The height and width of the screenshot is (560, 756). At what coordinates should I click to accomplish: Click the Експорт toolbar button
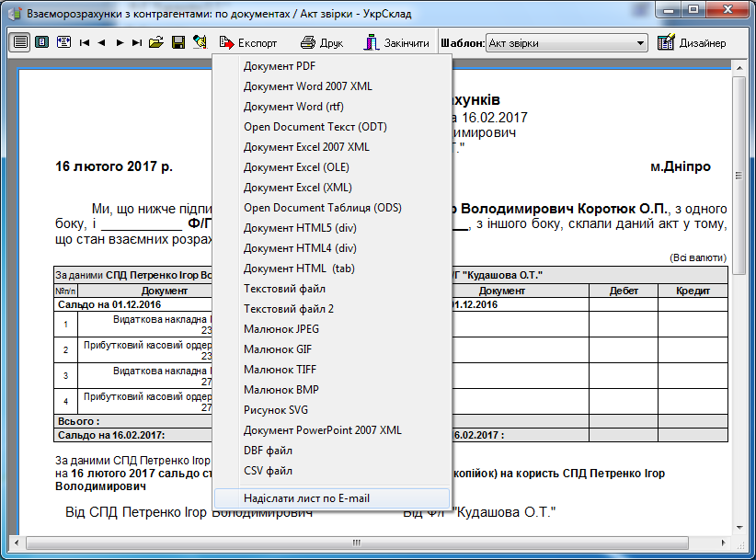pos(248,43)
